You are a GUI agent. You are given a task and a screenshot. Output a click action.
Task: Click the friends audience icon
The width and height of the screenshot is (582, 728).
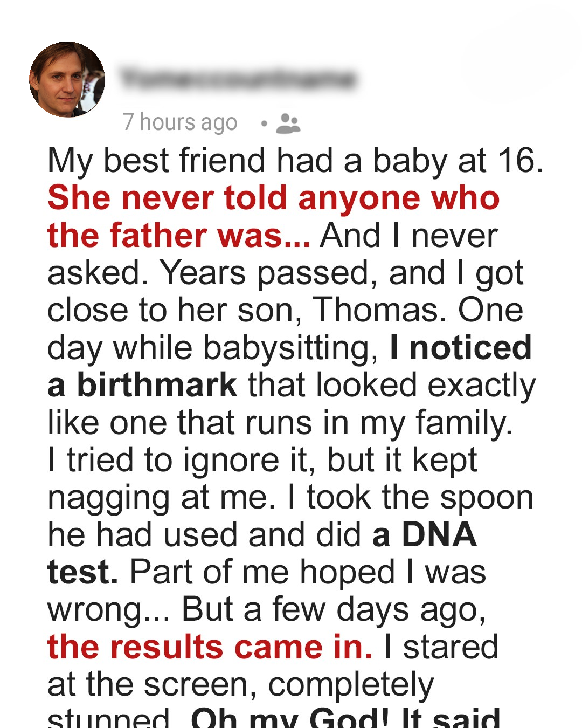pyautogui.click(x=288, y=123)
